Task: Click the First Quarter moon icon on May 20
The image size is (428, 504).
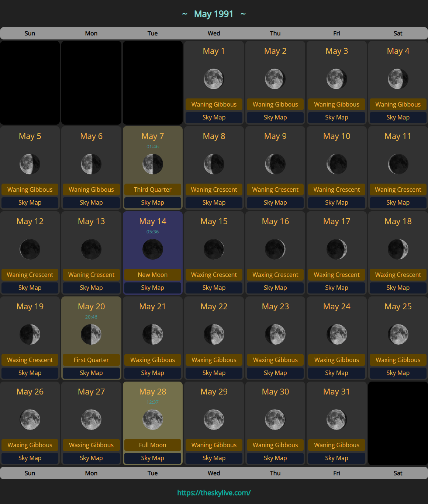Action: pyautogui.click(x=91, y=334)
